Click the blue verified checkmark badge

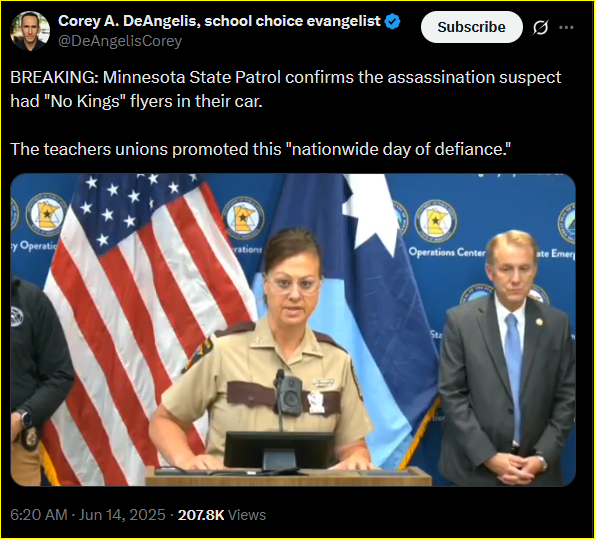tap(392, 22)
